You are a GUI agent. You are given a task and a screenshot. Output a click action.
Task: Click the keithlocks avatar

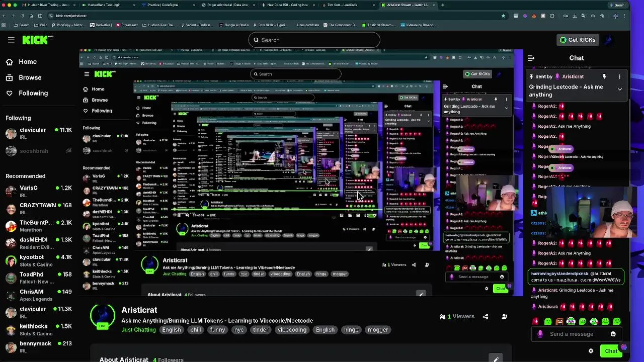click(x=11, y=329)
